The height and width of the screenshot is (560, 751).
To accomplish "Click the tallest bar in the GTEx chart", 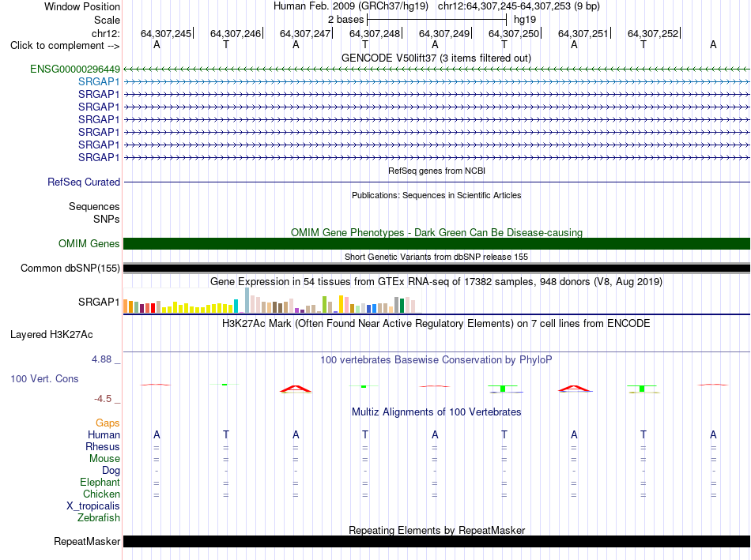I will pyautogui.click(x=247, y=300).
